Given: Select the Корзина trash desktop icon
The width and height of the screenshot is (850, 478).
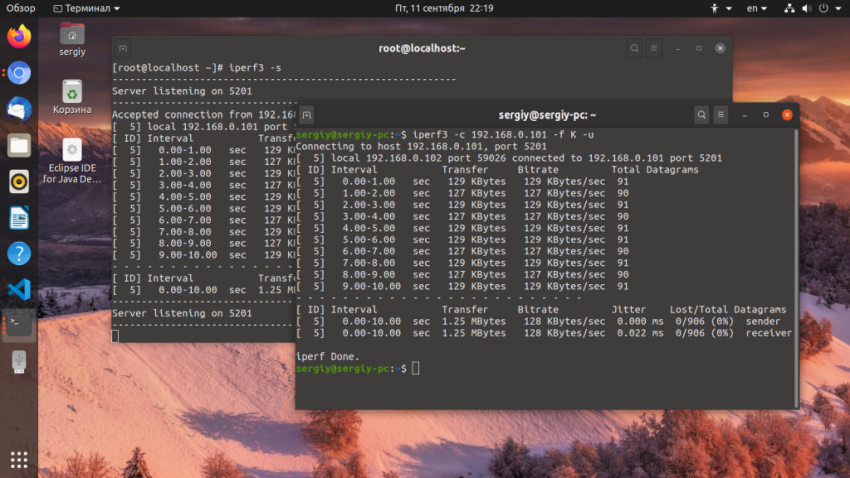Looking at the screenshot, I should pos(72,97).
